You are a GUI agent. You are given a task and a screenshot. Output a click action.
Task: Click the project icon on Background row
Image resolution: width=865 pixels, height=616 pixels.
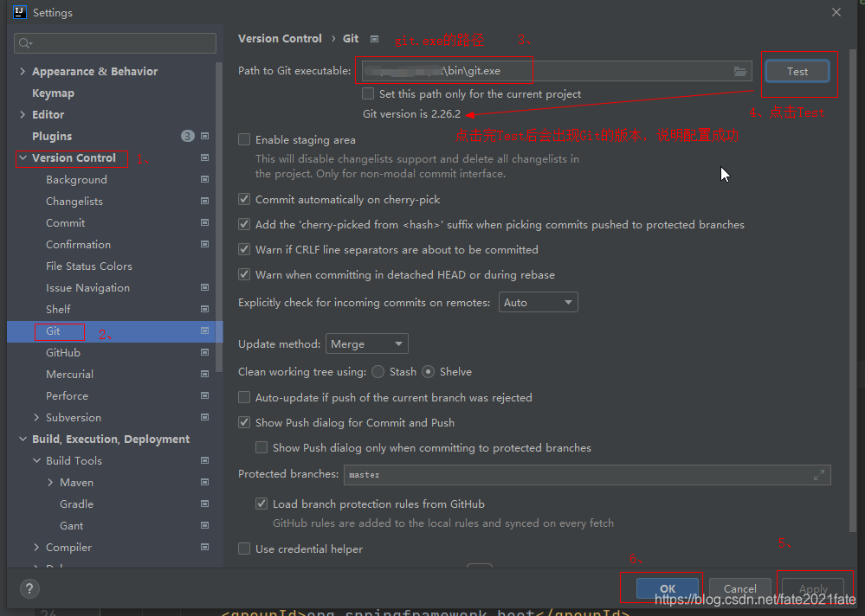[x=204, y=180]
